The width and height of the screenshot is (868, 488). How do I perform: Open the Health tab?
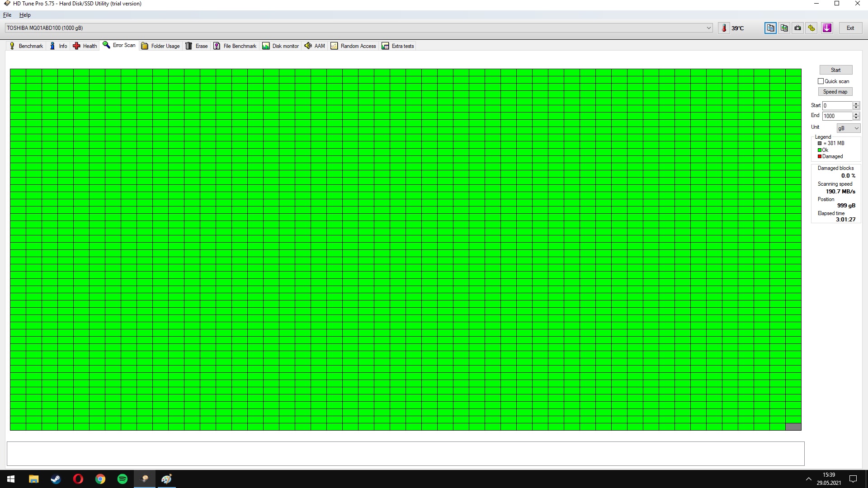(x=85, y=46)
